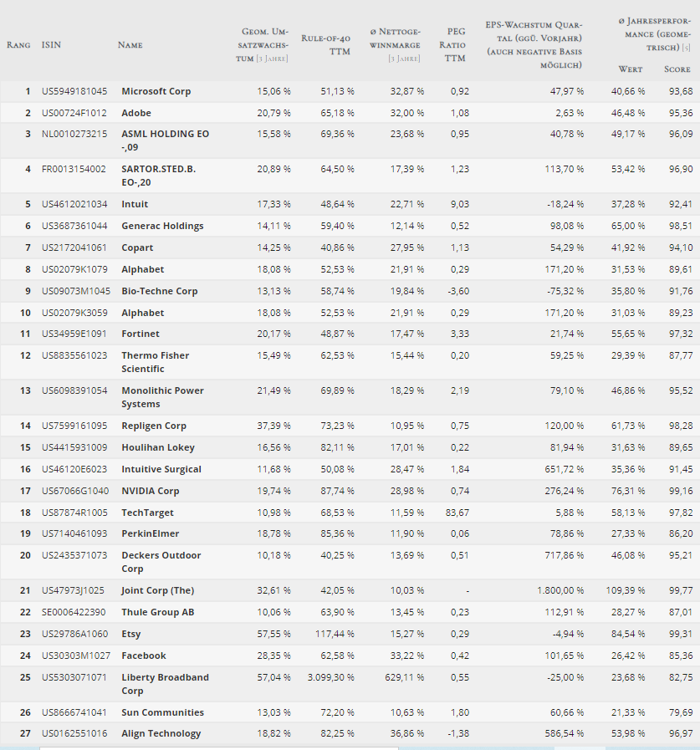Click Joint Corp EPS growth 1.800,00 %

pyautogui.click(x=560, y=591)
